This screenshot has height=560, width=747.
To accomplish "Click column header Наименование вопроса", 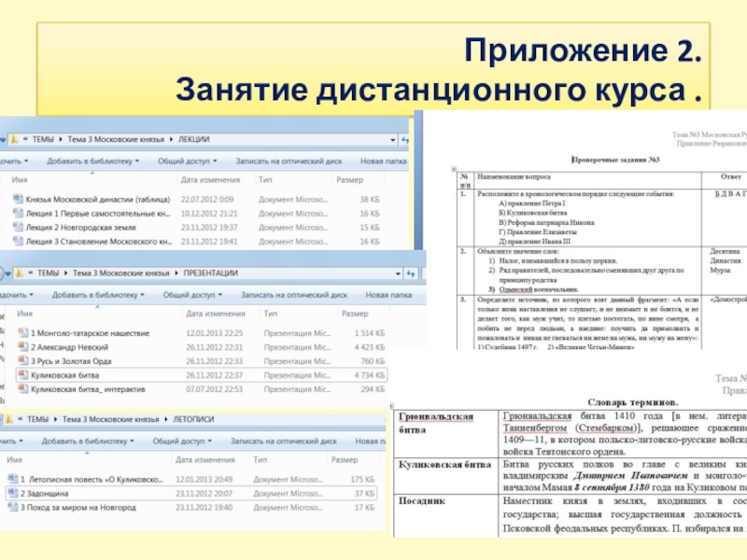I will click(x=514, y=176).
